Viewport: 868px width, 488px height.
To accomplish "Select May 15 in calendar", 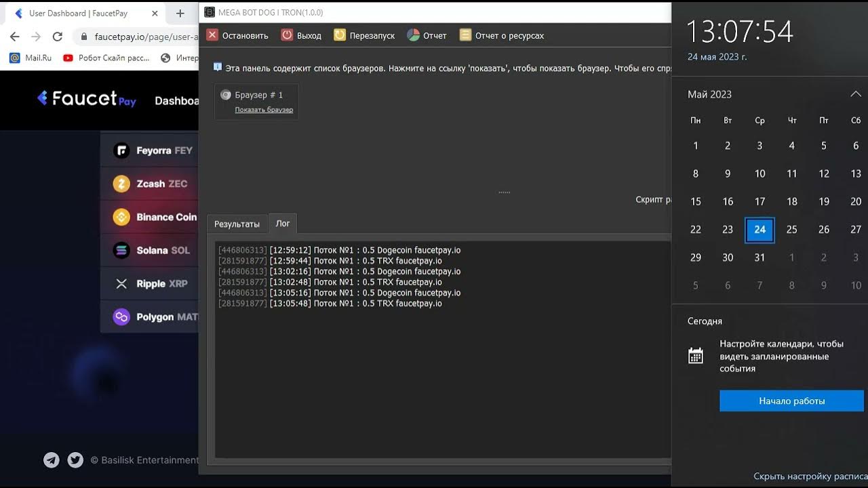I will 696,201.
